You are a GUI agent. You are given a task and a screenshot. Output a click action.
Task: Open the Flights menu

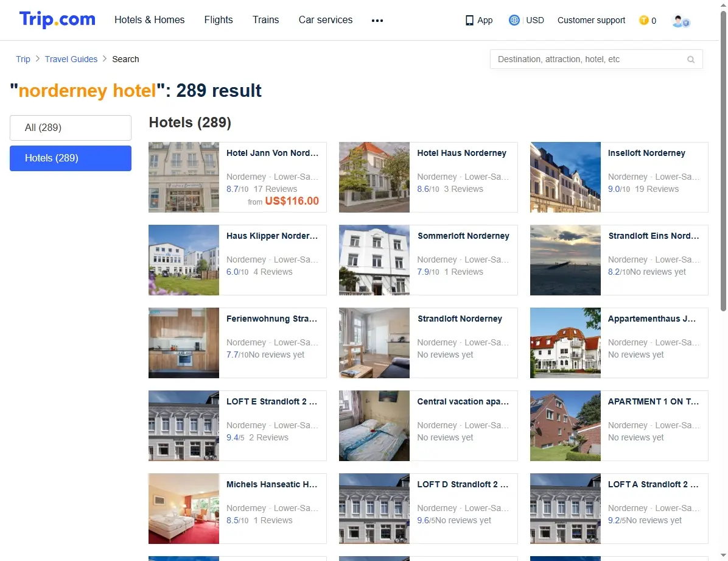pyautogui.click(x=218, y=20)
